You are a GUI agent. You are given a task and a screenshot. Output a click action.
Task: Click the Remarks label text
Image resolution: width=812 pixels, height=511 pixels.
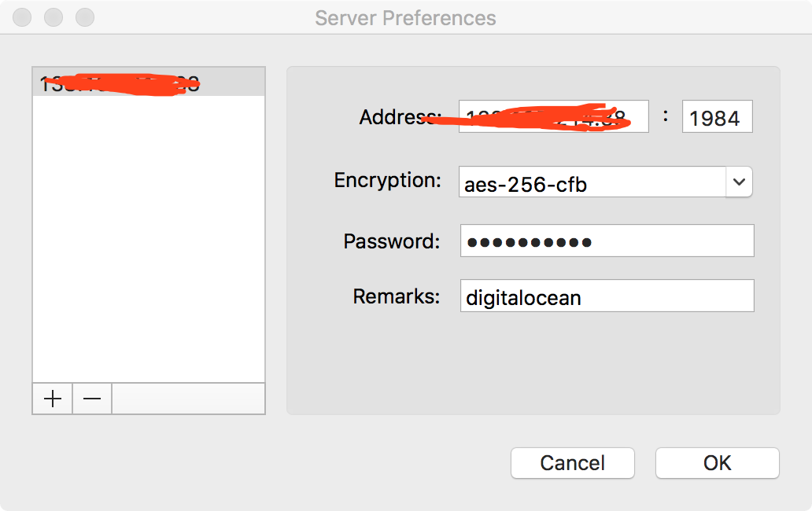click(x=396, y=296)
